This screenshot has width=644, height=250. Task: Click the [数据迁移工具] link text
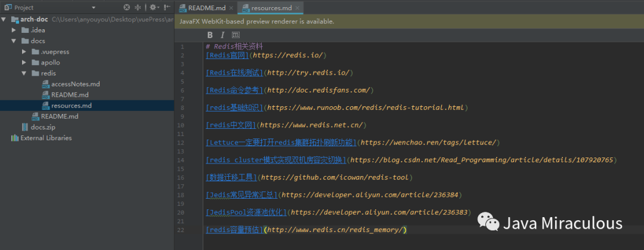click(x=231, y=178)
